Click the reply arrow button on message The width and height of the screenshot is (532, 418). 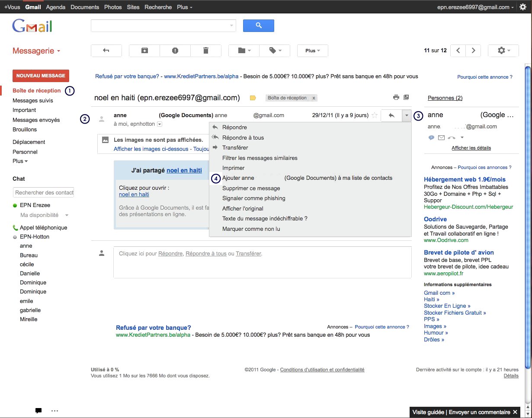(391, 115)
